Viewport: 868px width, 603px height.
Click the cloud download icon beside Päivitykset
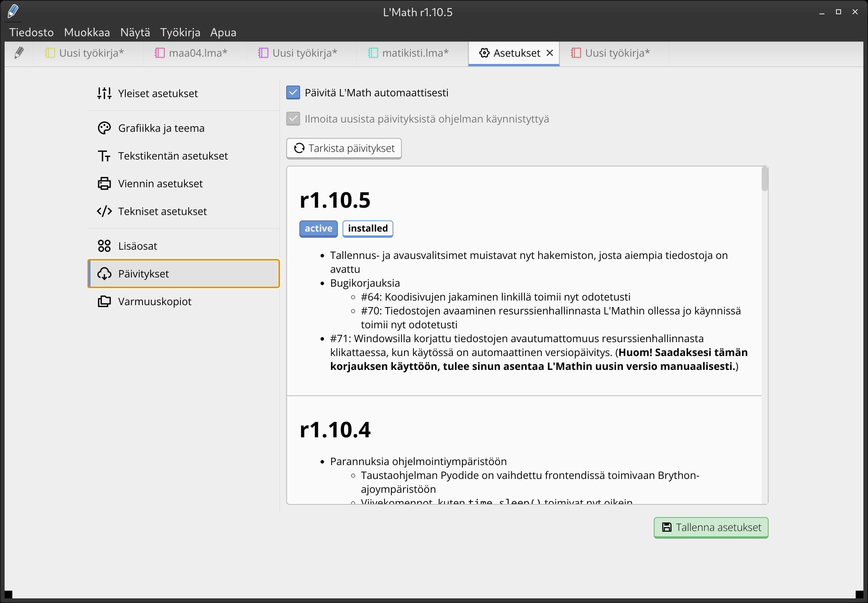click(x=104, y=274)
